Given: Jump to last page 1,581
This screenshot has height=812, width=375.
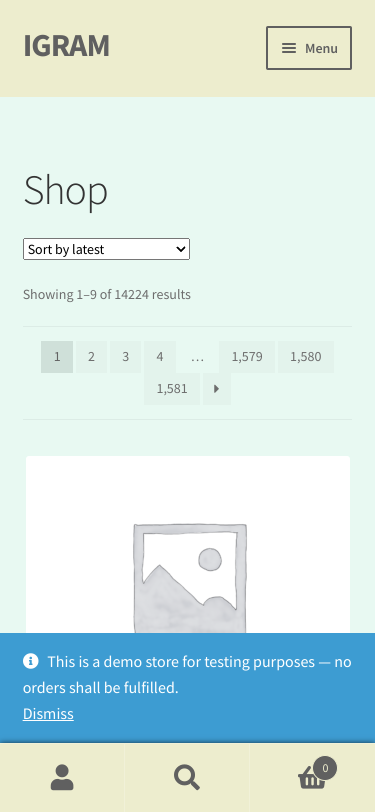Looking at the screenshot, I should (172, 389).
